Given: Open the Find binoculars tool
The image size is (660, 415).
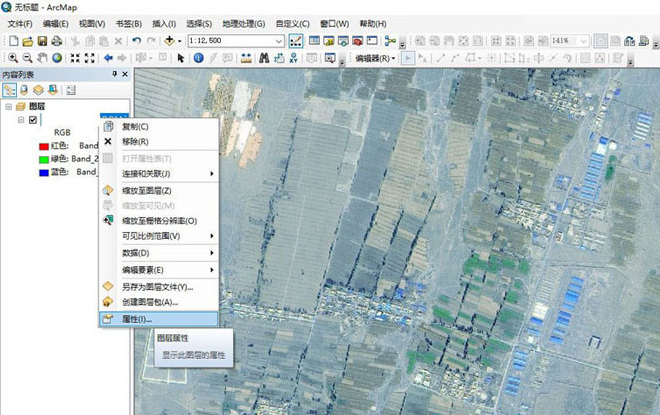Looking at the screenshot, I should click(264, 58).
